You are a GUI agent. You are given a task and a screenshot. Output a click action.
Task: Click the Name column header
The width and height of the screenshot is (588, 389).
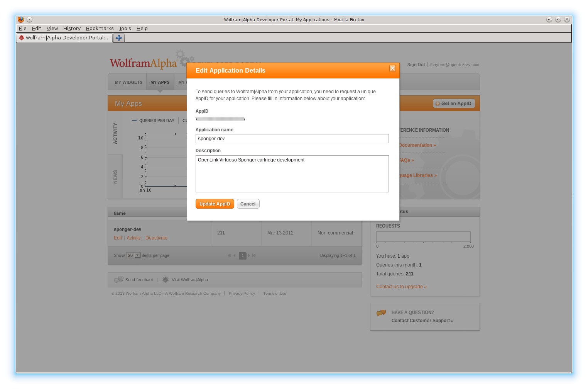(x=120, y=213)
